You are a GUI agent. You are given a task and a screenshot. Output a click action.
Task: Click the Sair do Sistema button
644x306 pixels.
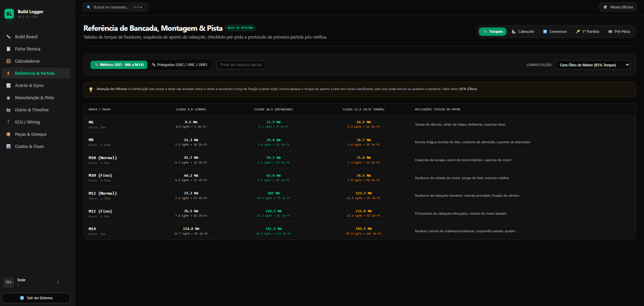click(x=36, y=298)
